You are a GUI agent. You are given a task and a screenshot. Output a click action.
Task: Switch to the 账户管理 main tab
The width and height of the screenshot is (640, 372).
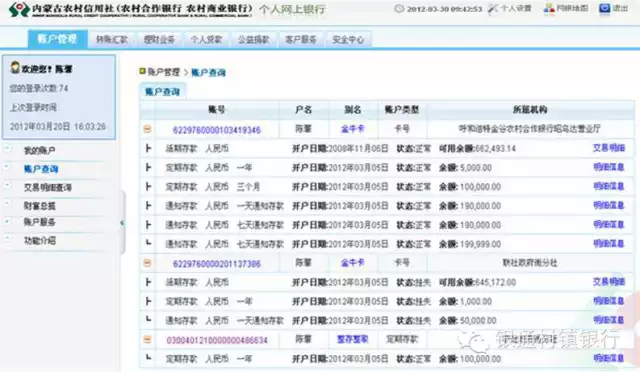click(x=58, y=39)
